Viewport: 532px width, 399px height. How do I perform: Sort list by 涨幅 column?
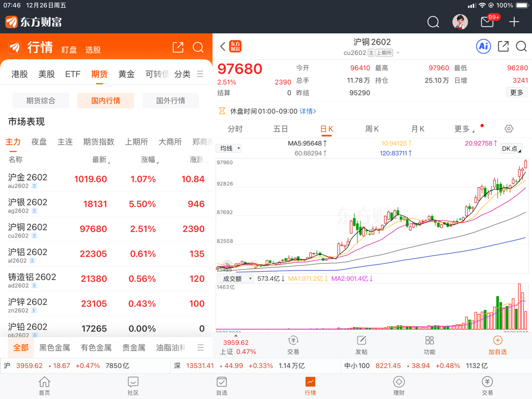click(150, 159)
